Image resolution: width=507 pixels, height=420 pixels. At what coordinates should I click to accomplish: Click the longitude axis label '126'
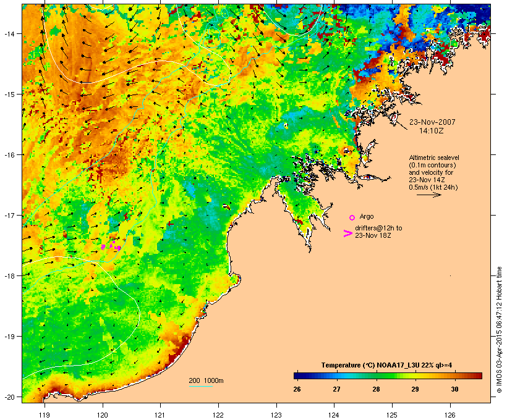(450, 415)
